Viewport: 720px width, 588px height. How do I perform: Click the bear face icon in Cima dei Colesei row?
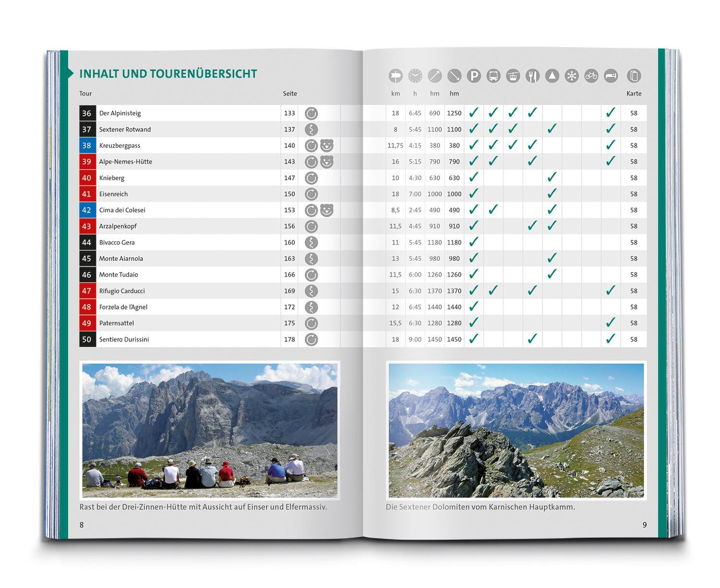click(327, 211)
